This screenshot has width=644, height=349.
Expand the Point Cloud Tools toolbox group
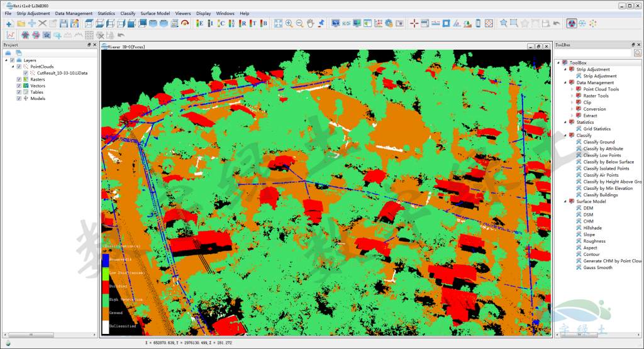(x=572, y=89)
